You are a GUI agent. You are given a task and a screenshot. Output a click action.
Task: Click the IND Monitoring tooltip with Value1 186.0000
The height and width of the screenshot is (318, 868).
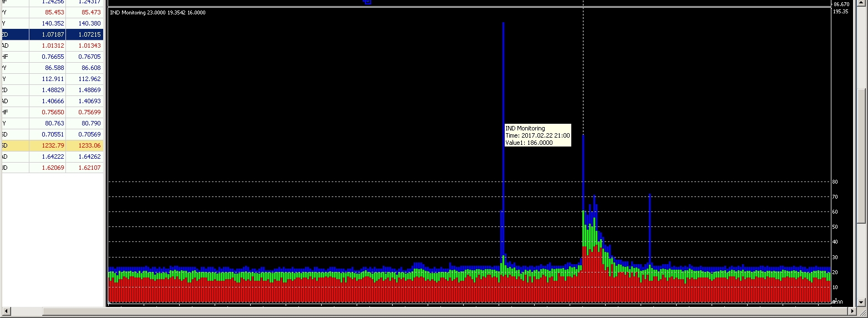(x=537, y=135)
